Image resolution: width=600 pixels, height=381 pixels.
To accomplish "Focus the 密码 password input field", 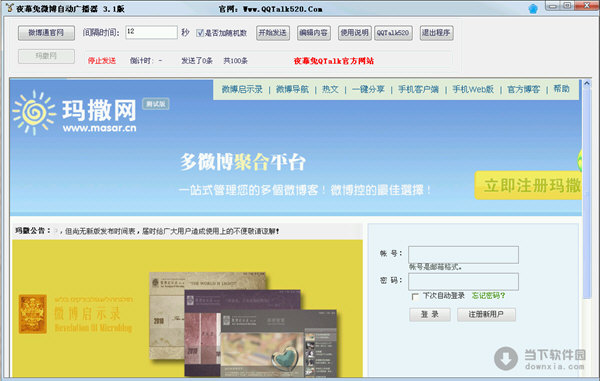I will (x=463, y=282).
